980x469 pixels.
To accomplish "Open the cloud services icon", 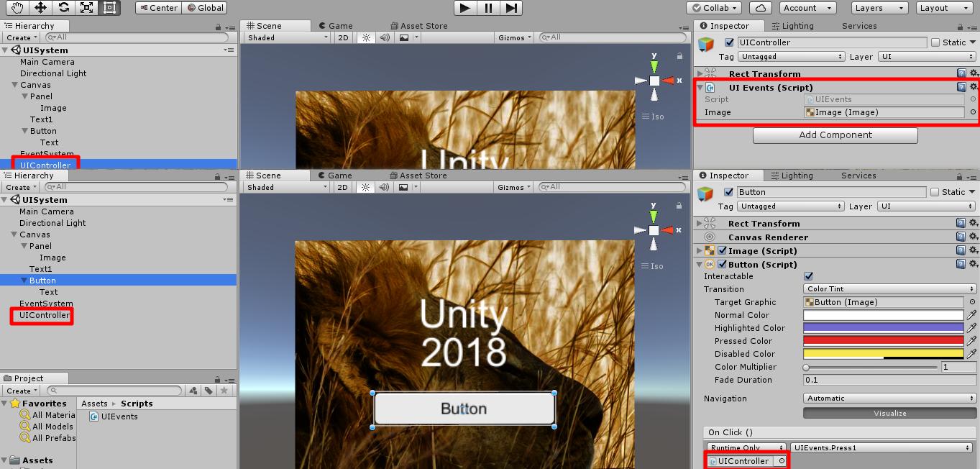I will coord(761,8).
